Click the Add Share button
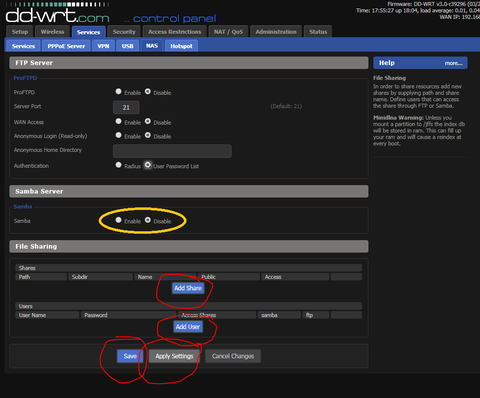480x398 pixels. 188,288
